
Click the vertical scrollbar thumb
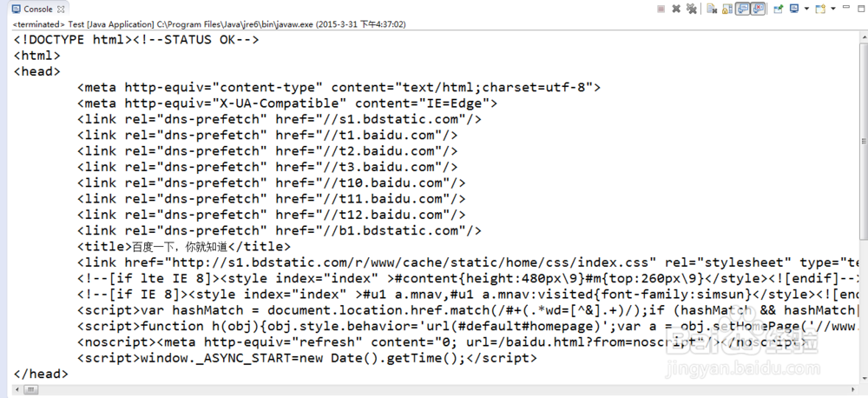point(864,140)
